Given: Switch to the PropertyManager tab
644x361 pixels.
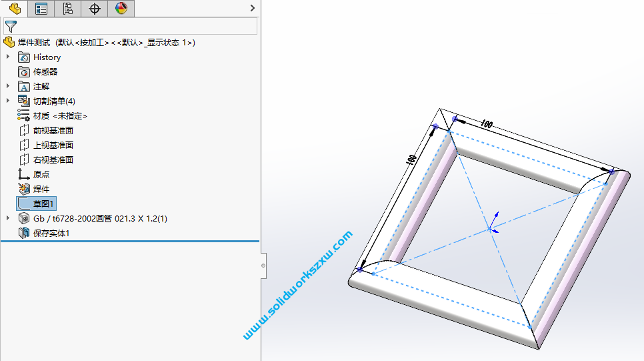Looking at the screenshot, I should pos(41,8).
